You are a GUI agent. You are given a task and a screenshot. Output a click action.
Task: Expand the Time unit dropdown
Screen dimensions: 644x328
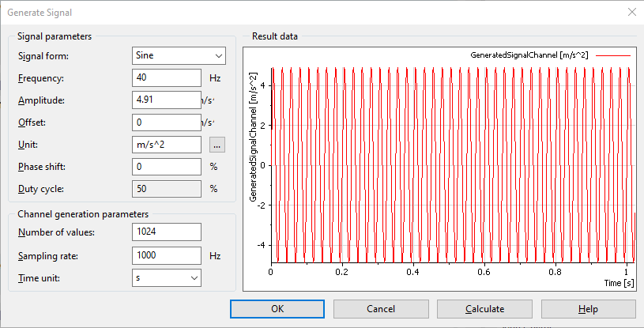pos(167,277)
